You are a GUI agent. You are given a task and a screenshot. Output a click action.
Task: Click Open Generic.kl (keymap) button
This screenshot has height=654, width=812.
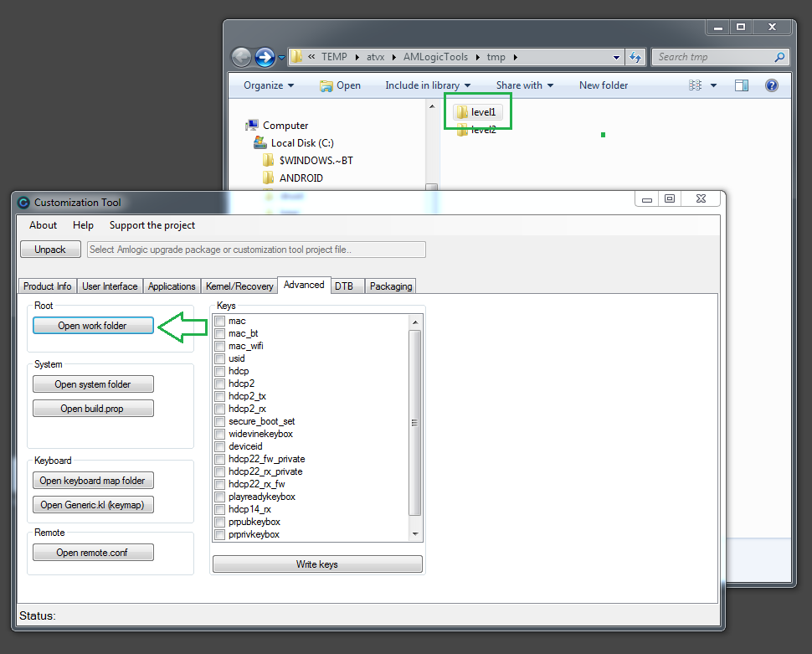click(93, 505)
